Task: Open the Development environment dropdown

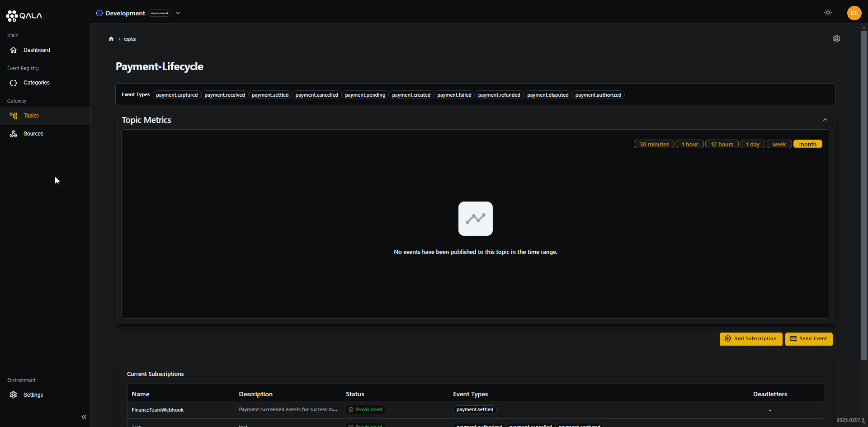Action: point(178,13)
